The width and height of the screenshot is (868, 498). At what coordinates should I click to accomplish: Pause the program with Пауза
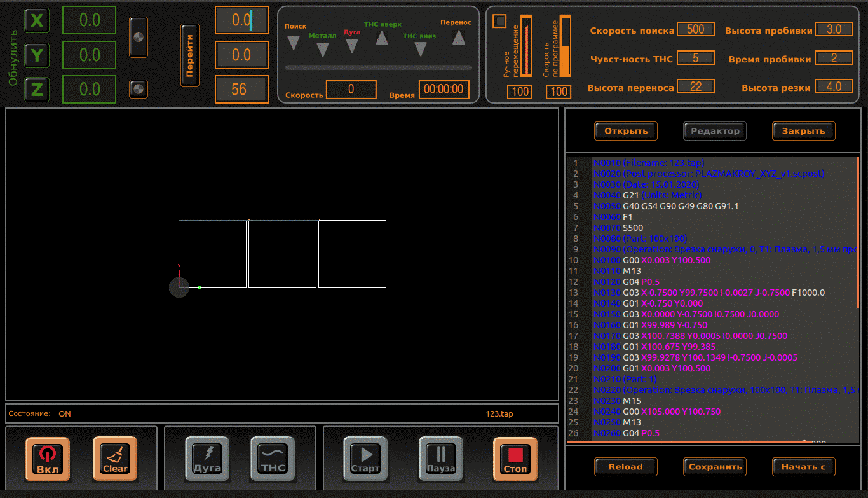pos(441,459)
